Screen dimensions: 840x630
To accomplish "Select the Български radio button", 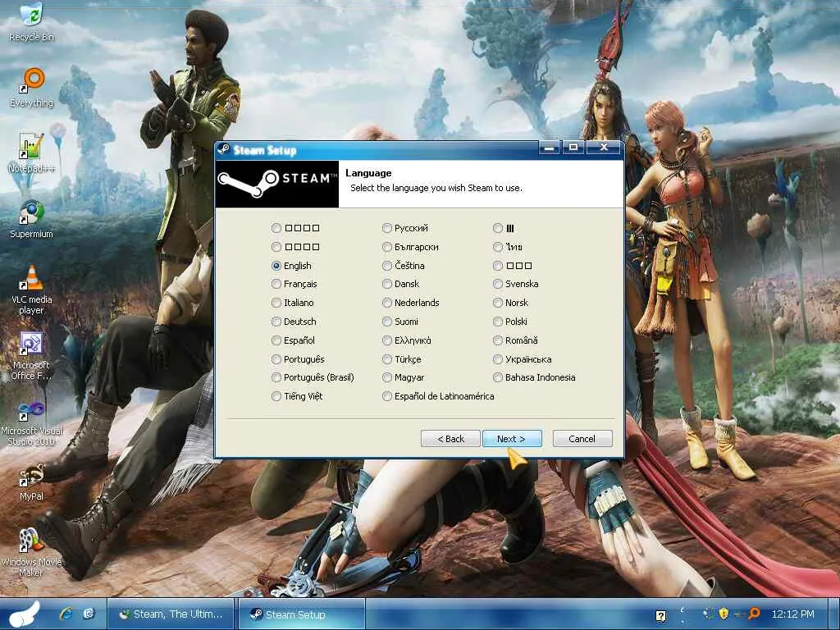I will pyautogui.click(x=410, y=247).
